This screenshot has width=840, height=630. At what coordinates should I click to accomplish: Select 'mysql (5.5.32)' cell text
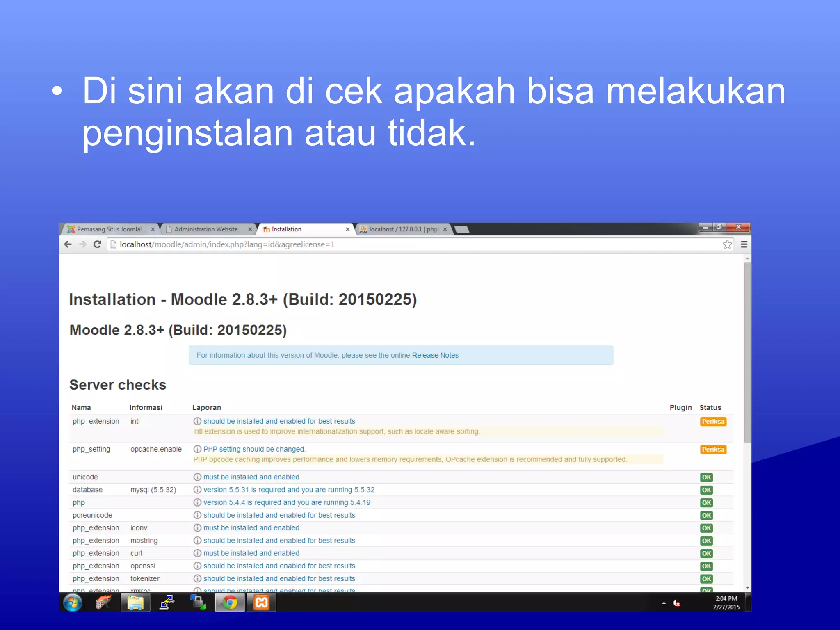pos(153,490)
